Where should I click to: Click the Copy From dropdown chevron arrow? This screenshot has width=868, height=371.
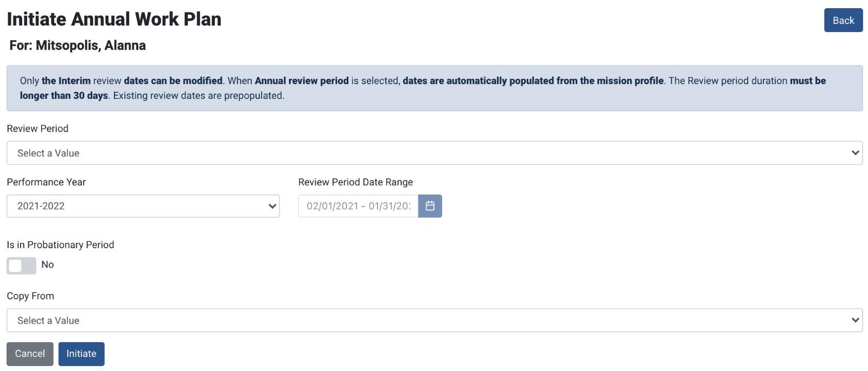tap(856, 320)
